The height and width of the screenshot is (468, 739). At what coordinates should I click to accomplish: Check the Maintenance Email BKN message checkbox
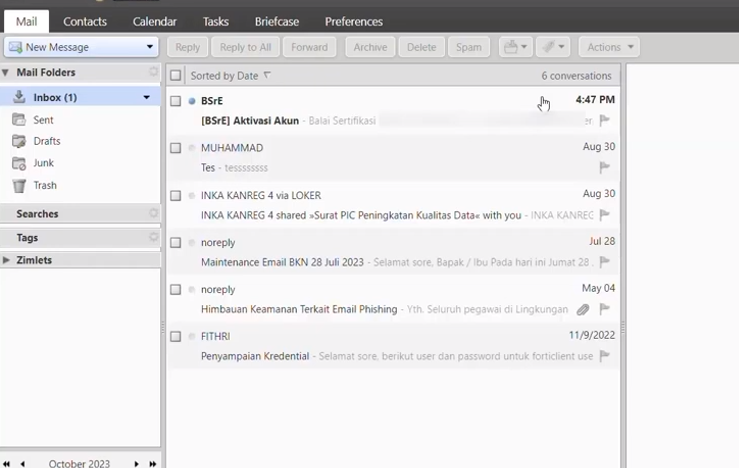point(175,242)
